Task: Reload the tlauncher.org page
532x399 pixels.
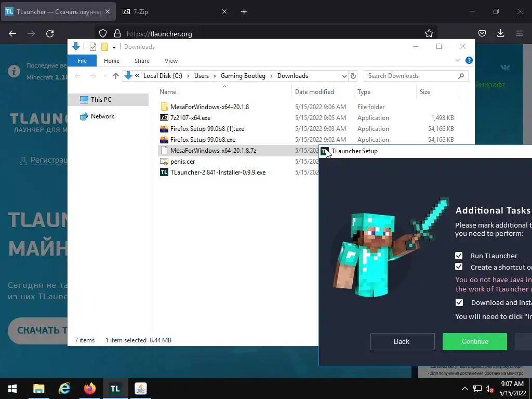Action: click(50, 34)
